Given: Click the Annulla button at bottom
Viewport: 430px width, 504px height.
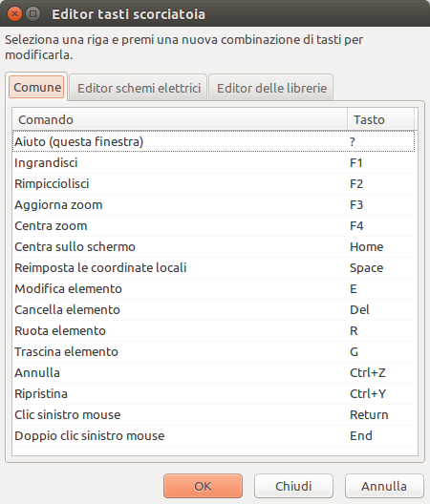Looking at the screenshot, I should [384, 486].
